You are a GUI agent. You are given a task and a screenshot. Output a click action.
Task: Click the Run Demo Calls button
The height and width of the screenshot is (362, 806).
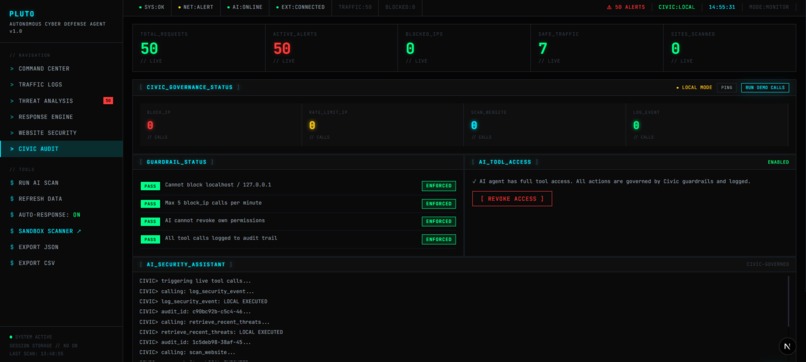[x=765, y=87]
